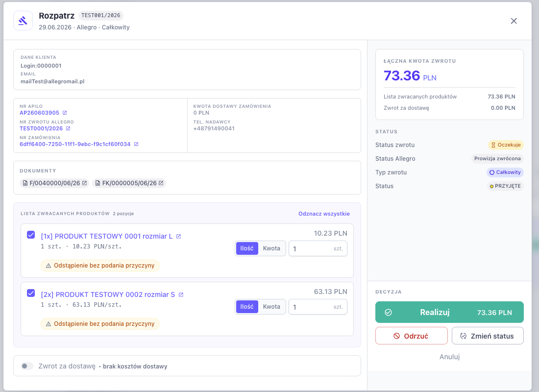Screen dimensions: 539x392
Task: Open invoice document F/0040000/06/26
Action: 55,183
